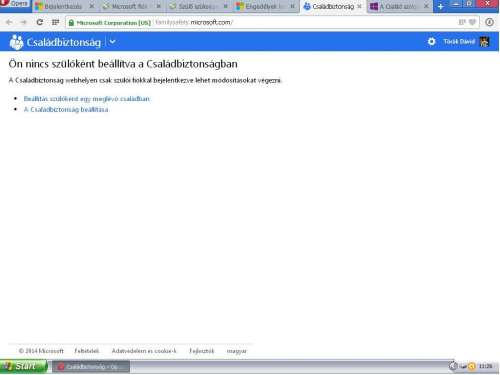The width and height of the screenshot is (500, 375).
Task: Focus the address bar showing microsoft.com
Action: click(x=273, y=23)
